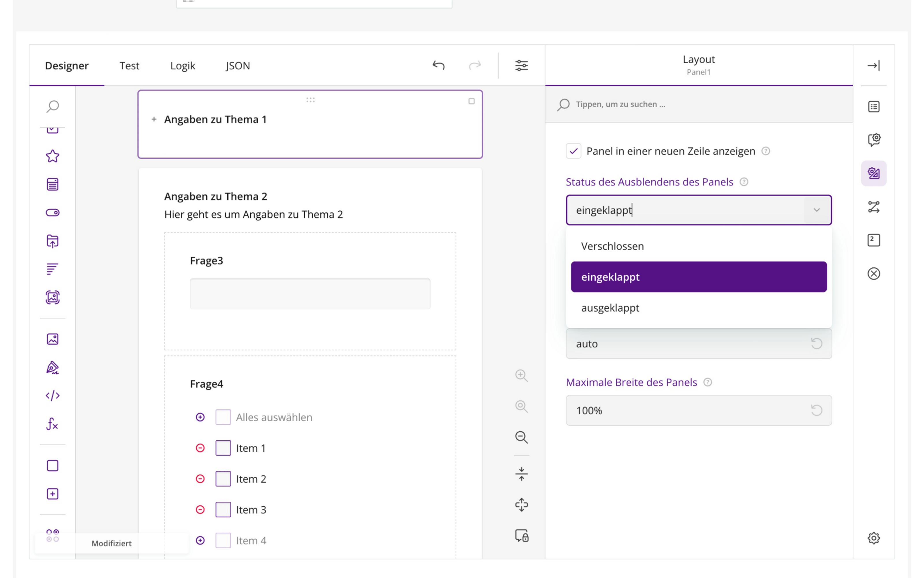Select the Image toolbox item
924x578 pixels.
click(53, 339)
